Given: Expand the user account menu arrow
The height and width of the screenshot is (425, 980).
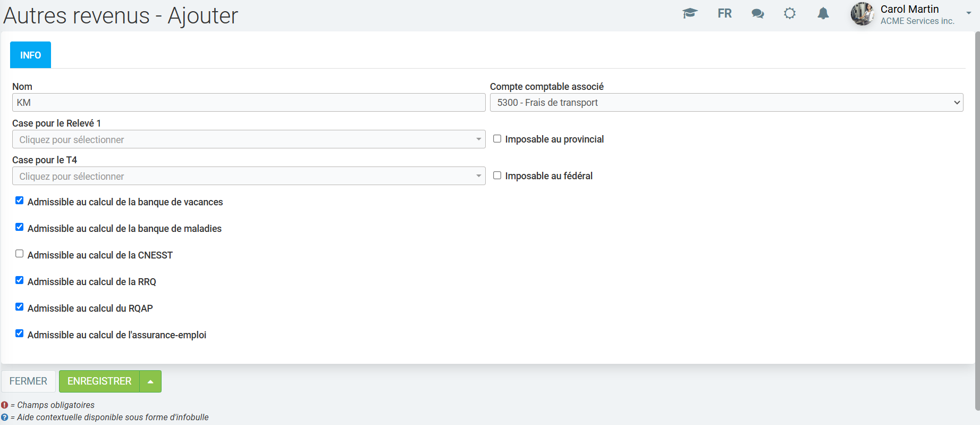Looking at the screenshot, I should pyautogui.click(x=968, y=13).
